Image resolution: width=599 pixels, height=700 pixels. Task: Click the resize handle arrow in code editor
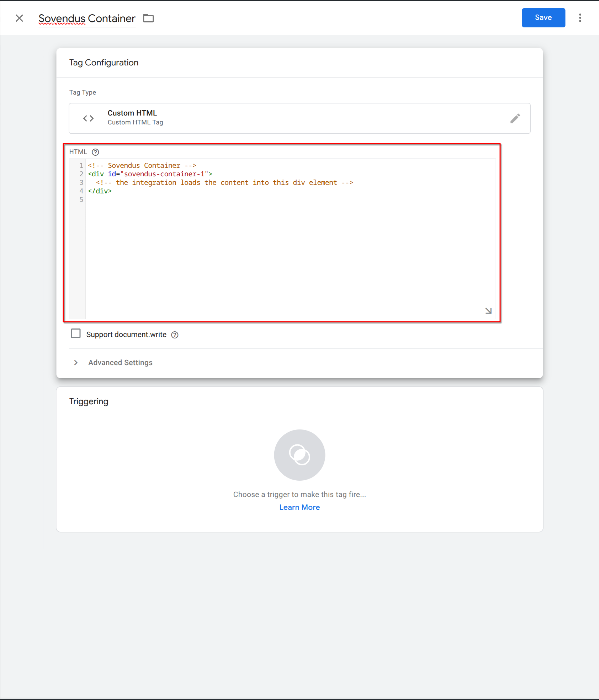pos(488,311)
